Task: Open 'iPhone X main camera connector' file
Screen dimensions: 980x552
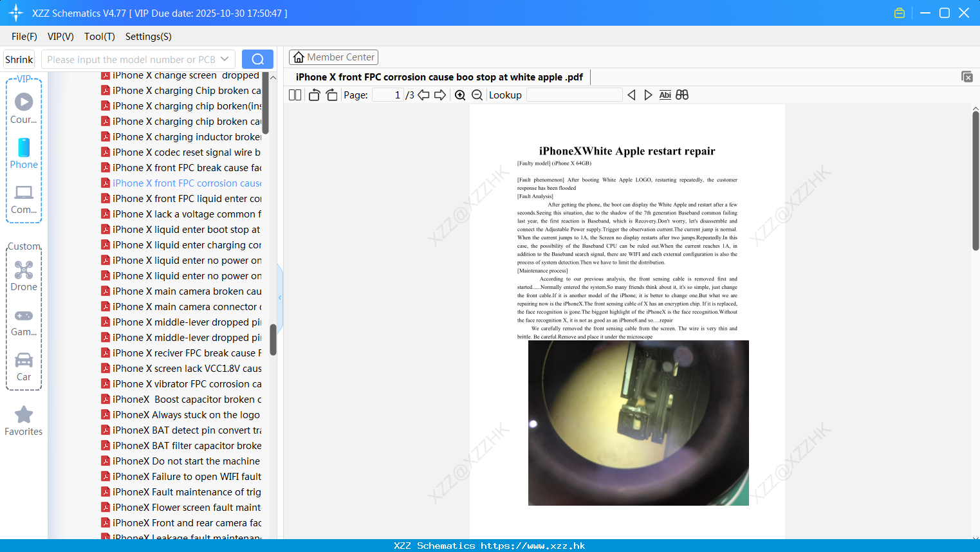Action: tap(181, 307)
